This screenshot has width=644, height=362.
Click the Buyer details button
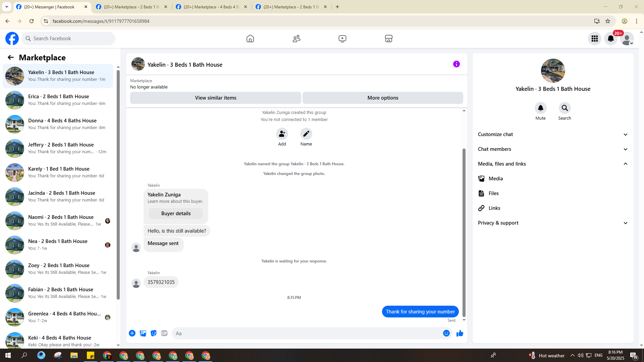click(x=176, y=214)
